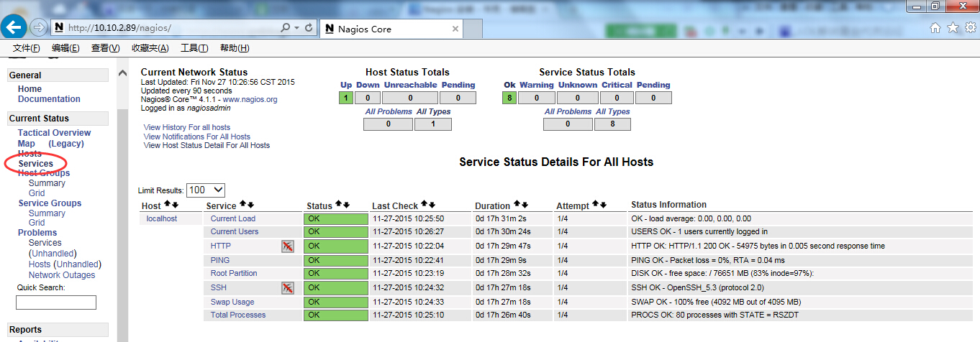Open the 收藏夹(A) menu
The width and height of the screenshot is (980, 342).
pyautogui.click(x=150, y=48)
